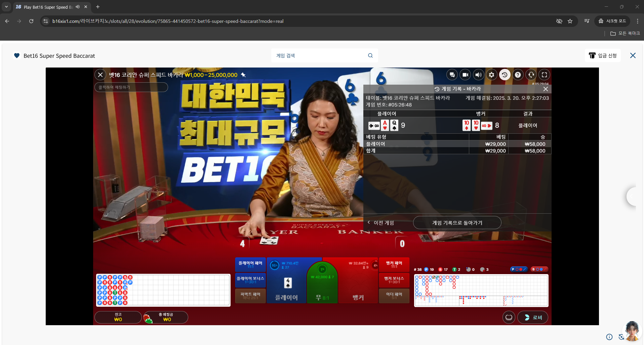Click the refresh icon beside info icon

621,337
